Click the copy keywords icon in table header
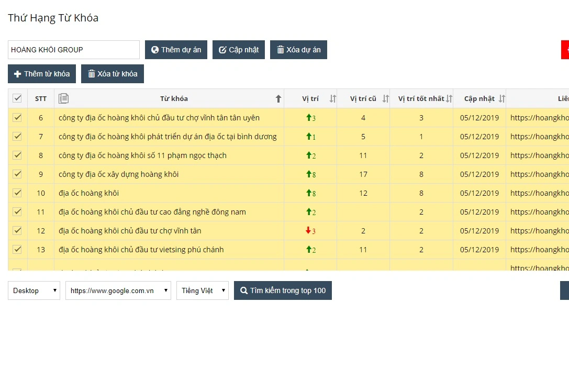 coord(64,98)
